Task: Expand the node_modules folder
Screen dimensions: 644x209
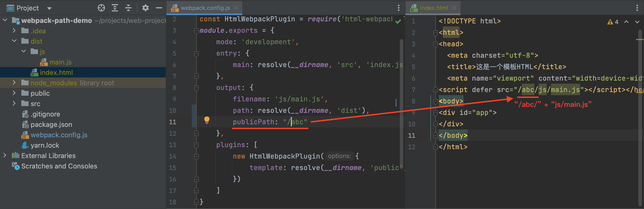Action: 14,83
